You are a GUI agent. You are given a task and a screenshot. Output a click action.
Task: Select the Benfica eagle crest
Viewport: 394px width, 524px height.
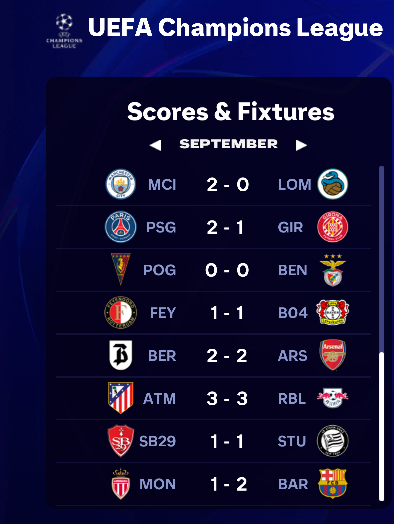coord(333,270)
